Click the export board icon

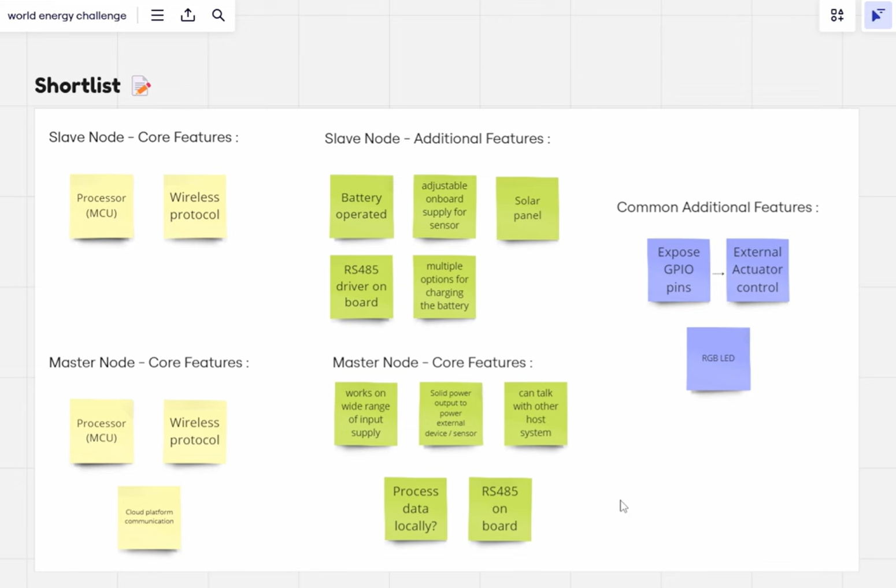pyautogui.click(x=188, y=16)
